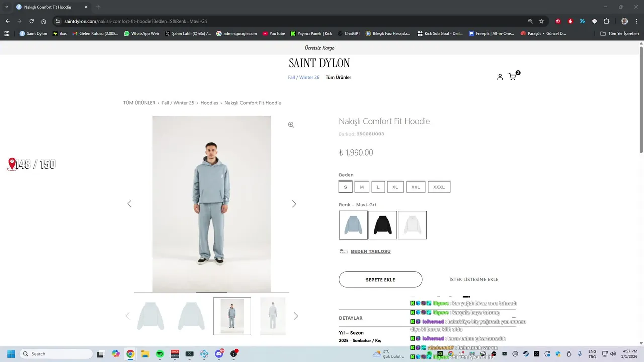
Task: Open the WhatsApp Web bookmark
Action: tap(141, 34)
